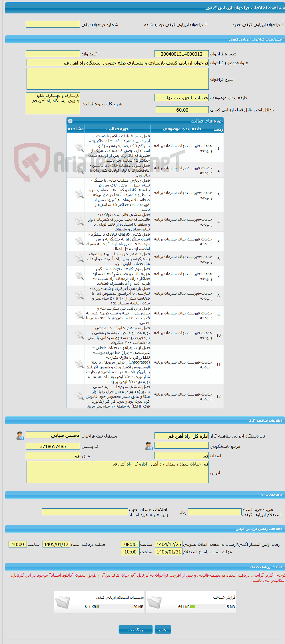Screen dimensions: 285x644
Task: Click the publication time field 08:30
Action: click(x=131, y=544)
